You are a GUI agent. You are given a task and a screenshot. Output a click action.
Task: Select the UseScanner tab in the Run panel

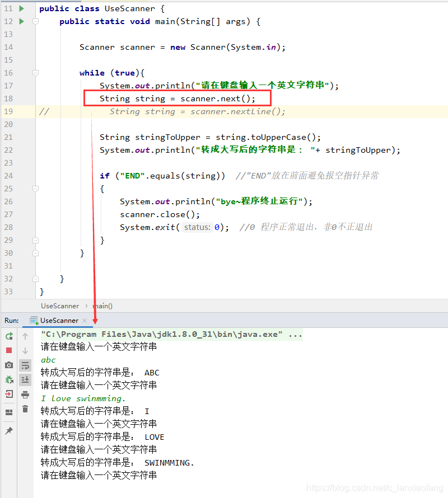58,321
